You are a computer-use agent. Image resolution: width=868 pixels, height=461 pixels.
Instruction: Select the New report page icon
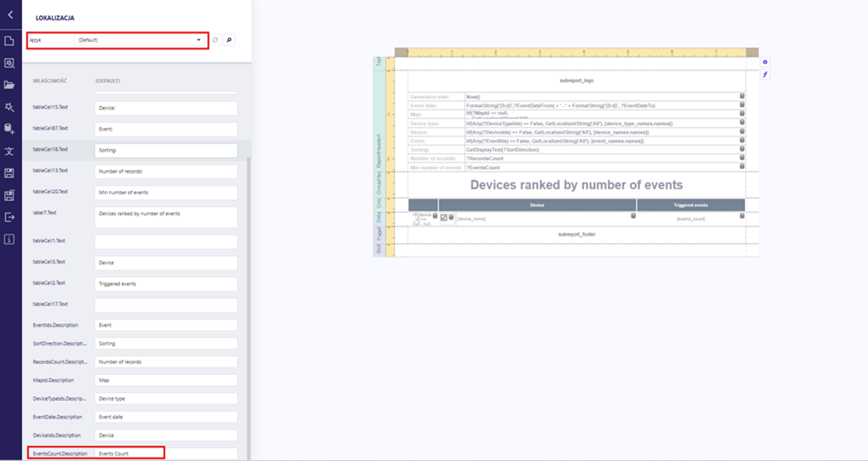click(9, 41)
